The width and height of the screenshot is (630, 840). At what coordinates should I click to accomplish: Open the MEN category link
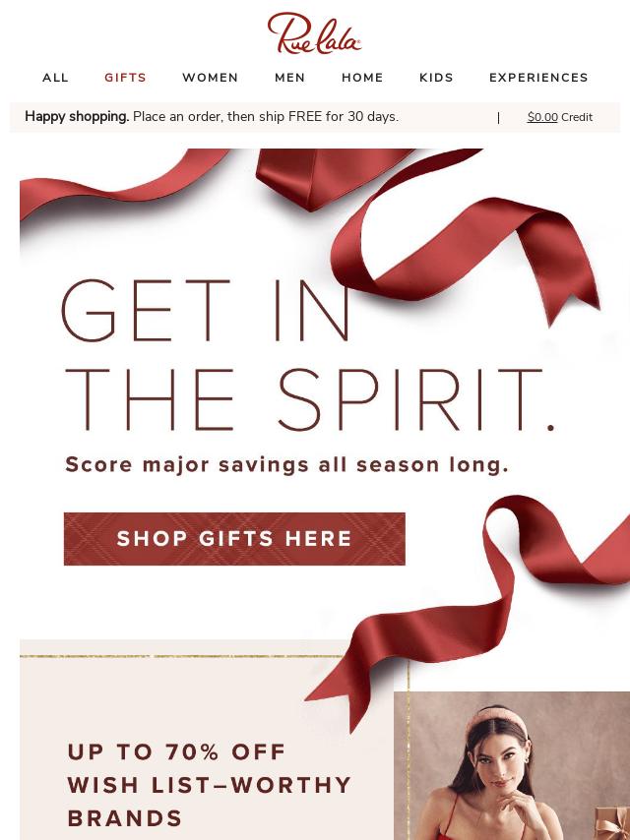click(x=290, y=78)
